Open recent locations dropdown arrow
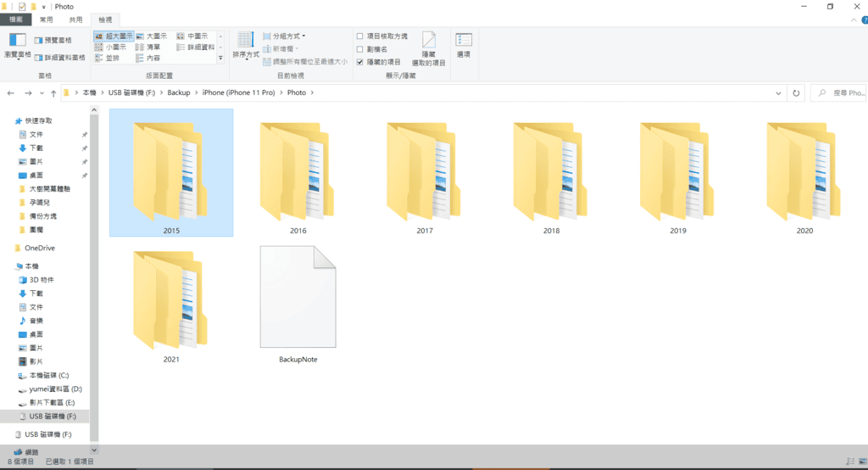This screenshot has height=470, width=868. pos(42,93)
